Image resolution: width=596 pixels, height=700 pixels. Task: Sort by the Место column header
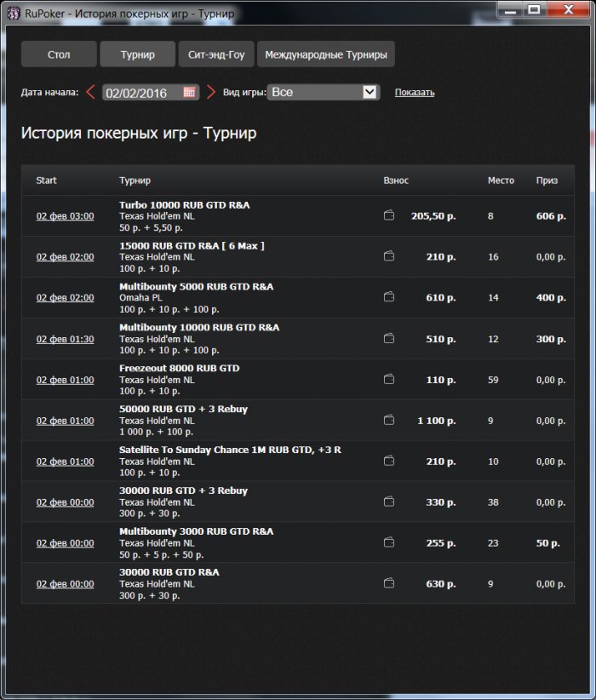[x=501, y=181]
